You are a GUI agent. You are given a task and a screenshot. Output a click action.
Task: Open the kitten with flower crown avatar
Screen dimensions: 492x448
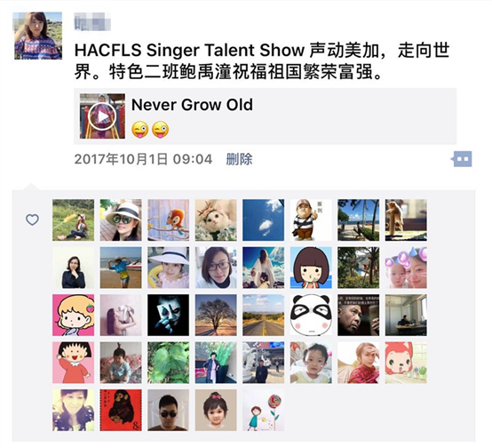216,220
